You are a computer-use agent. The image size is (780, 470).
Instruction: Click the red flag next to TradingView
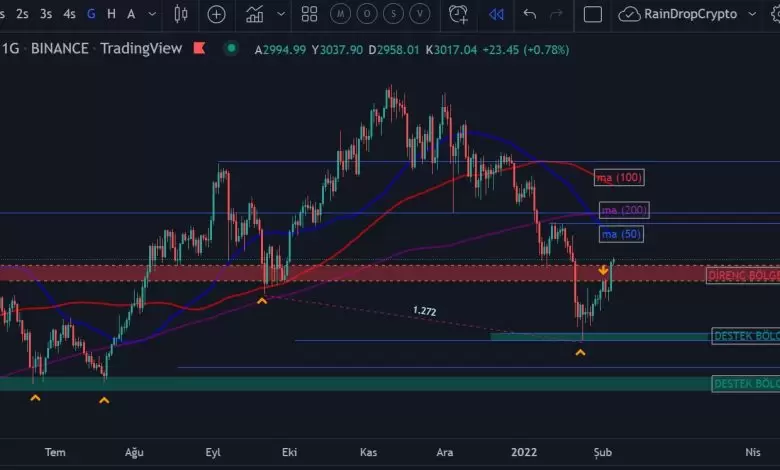(x=200, y=48)
